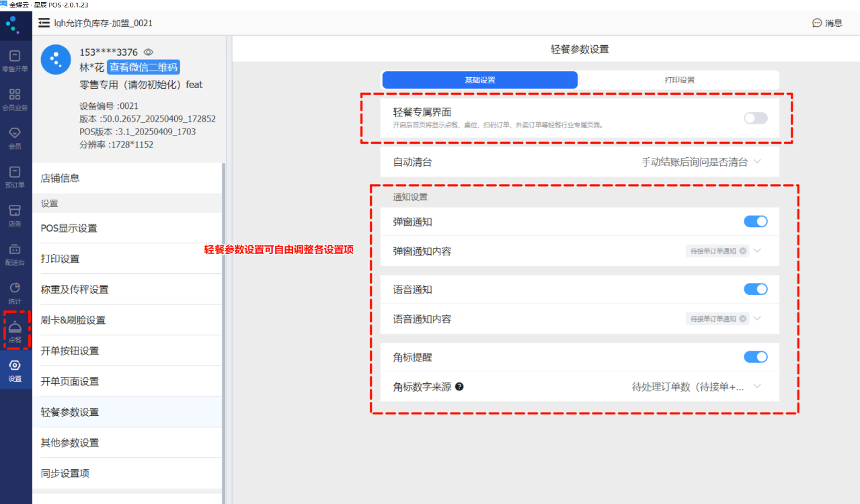Select the 设置 gear in sidebar

click(15, 370)
